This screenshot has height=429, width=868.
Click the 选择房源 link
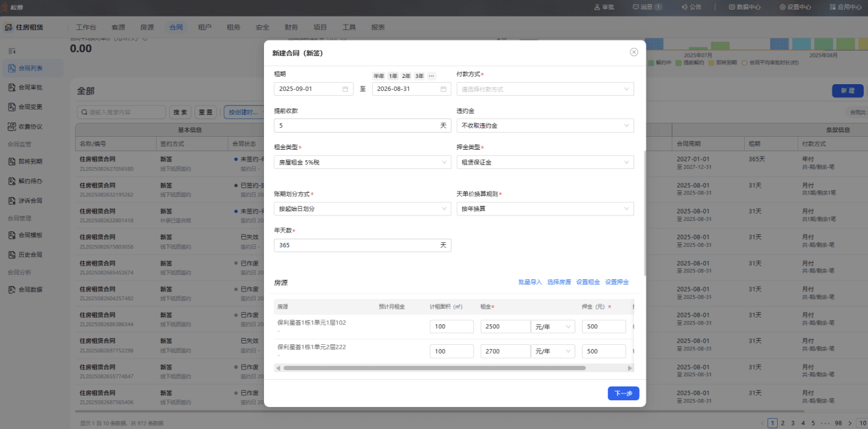tap(559, 282)
